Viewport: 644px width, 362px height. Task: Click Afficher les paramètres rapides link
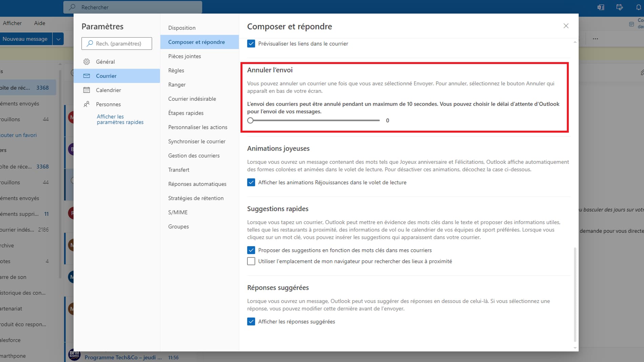click(x=120, y=119)
